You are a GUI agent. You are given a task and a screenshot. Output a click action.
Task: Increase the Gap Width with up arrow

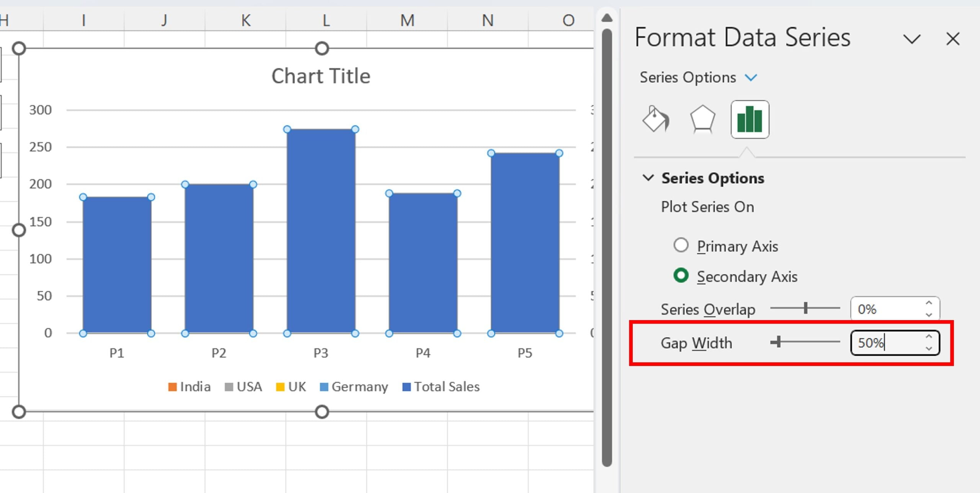click(929, 337)
